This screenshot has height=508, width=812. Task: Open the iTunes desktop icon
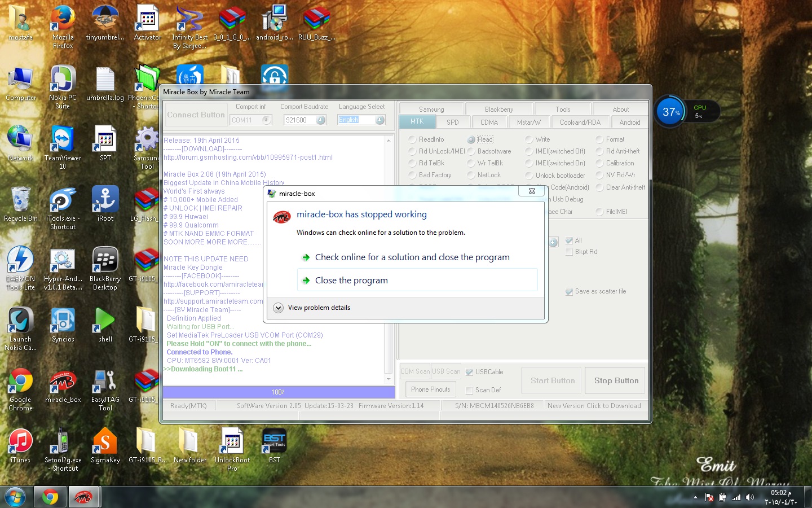click(20, 445)
